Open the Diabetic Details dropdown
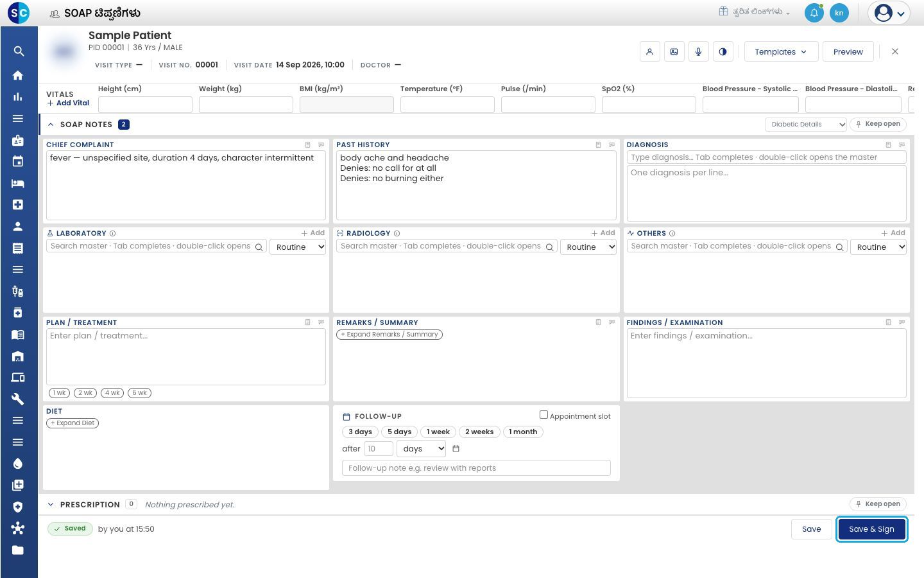This screenshot has width=924, height=578. tap(806, 125)
